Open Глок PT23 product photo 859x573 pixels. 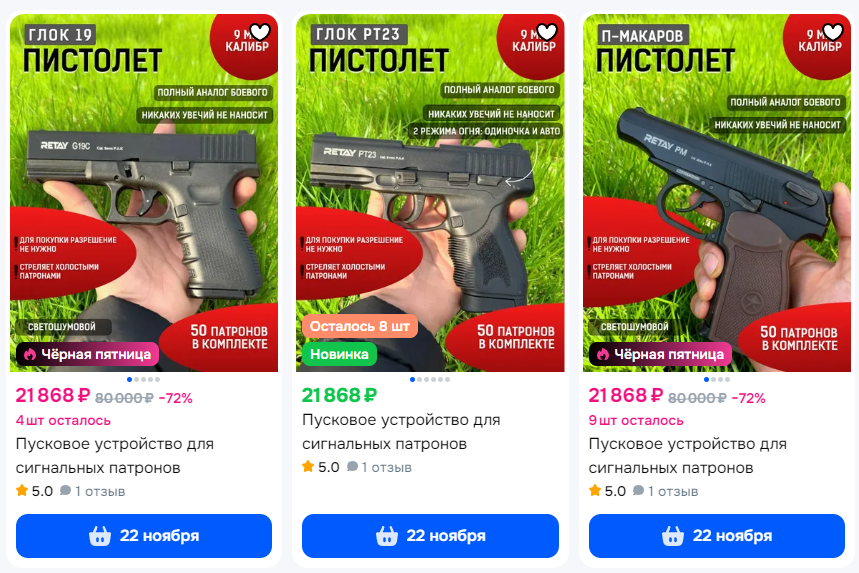tap(430, 193)
